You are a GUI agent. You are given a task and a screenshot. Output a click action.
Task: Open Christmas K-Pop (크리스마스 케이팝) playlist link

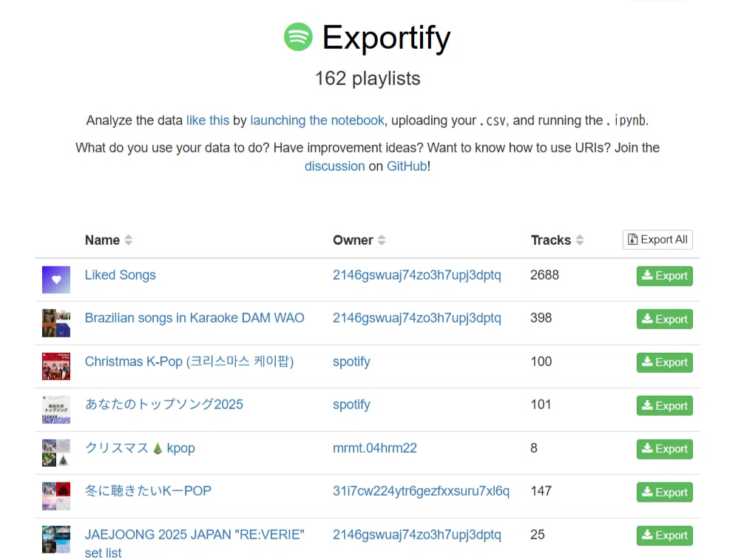point(189,362)
